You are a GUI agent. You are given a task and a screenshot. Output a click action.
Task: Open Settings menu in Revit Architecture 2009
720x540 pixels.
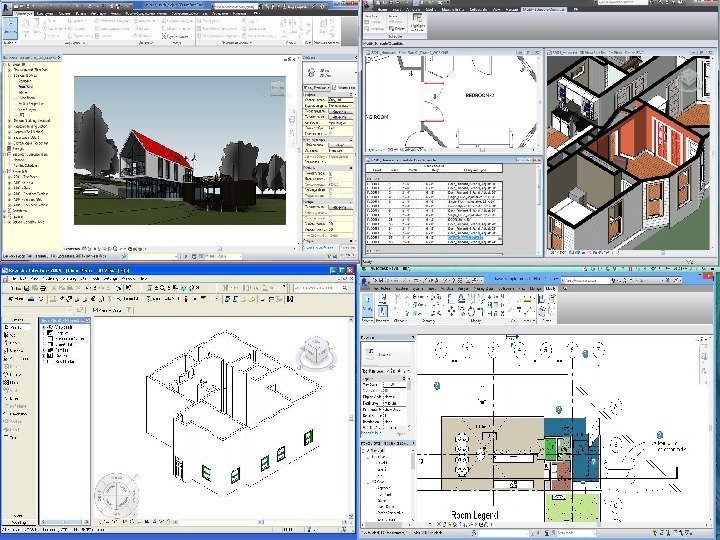(111, 279)
